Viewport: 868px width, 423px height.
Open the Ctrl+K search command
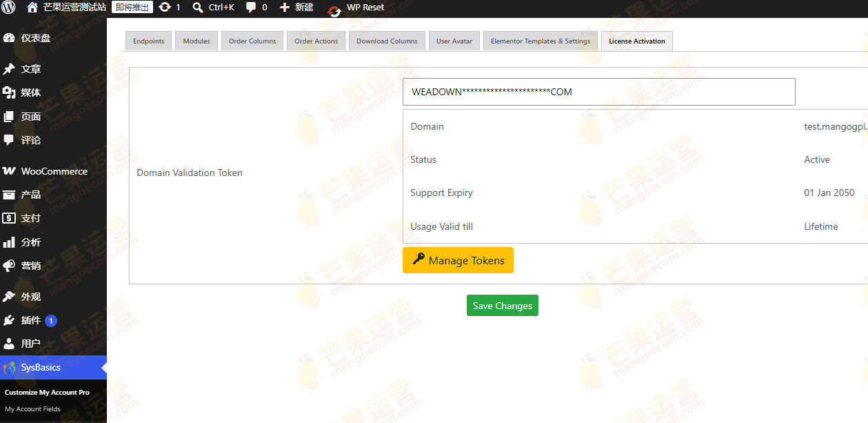pyautogui.click(x=221, y=8)
